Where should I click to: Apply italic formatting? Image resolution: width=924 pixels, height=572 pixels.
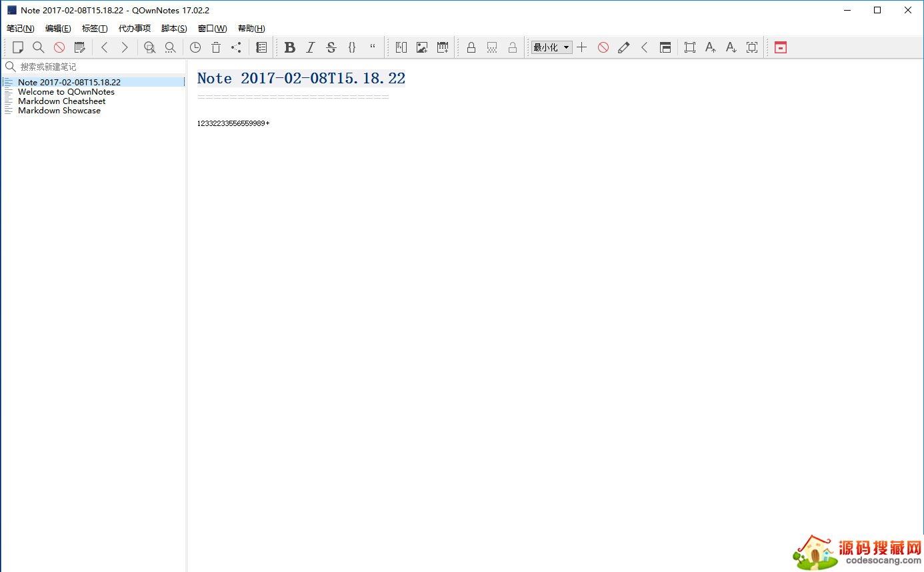(x=310, y=47)
